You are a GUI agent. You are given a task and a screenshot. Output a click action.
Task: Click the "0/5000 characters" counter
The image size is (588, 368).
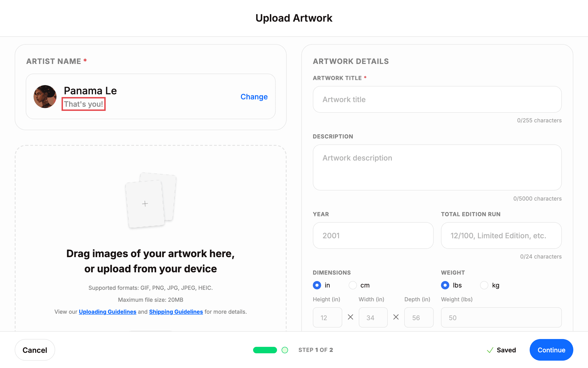click(537, 198)
